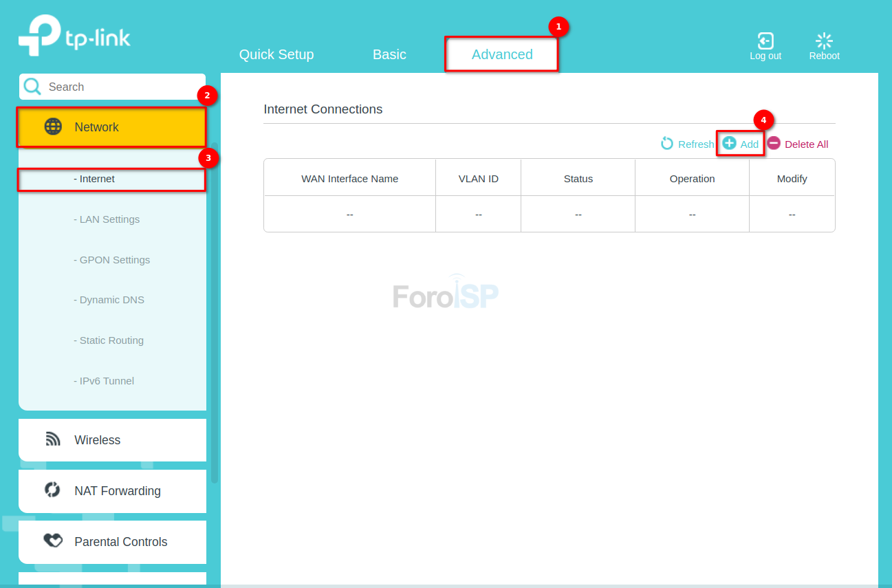
Task: Click the TP-Link logo icon
Action: 39,36
